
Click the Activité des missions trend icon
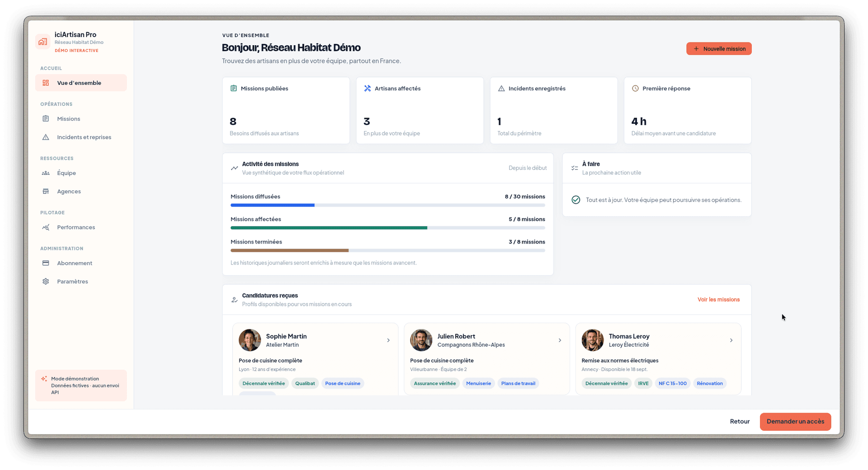coord(234,168)
